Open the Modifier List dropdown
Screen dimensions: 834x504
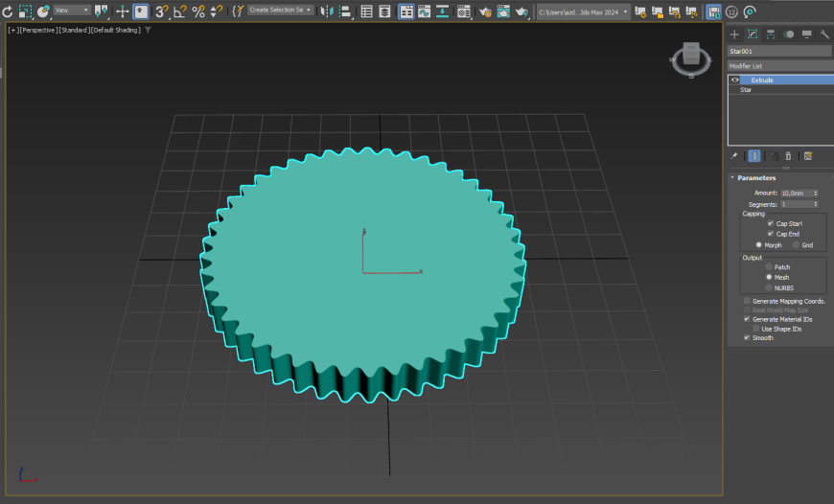(780, 66)
